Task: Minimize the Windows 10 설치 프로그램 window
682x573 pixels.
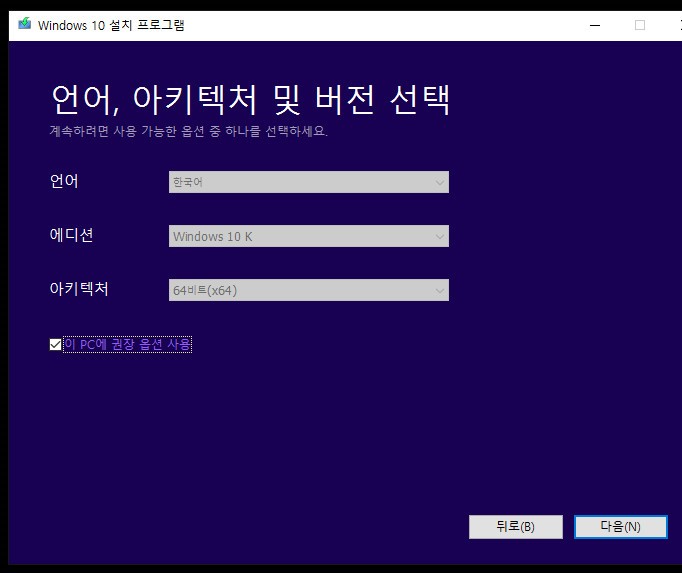Action: pos(595,25)
